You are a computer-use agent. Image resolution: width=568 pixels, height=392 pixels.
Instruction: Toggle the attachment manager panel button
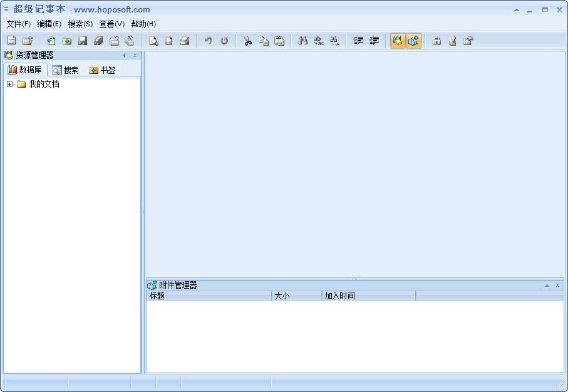[413, 41]
